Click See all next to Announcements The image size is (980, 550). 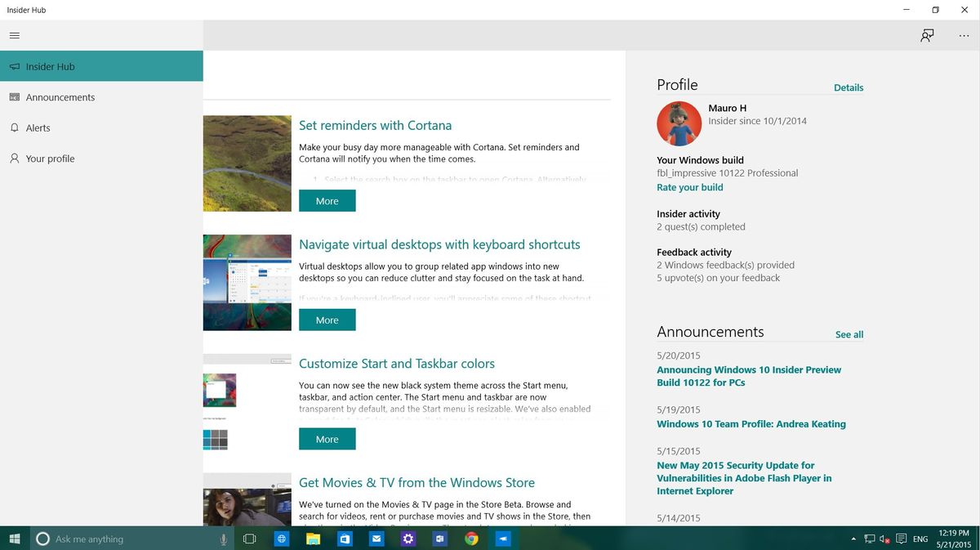(849, 334)
